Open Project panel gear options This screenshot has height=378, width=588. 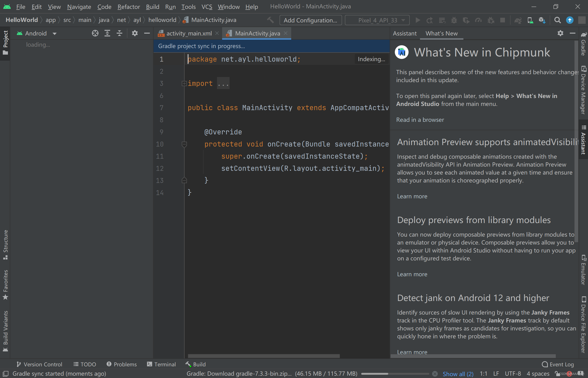point(135,33)
